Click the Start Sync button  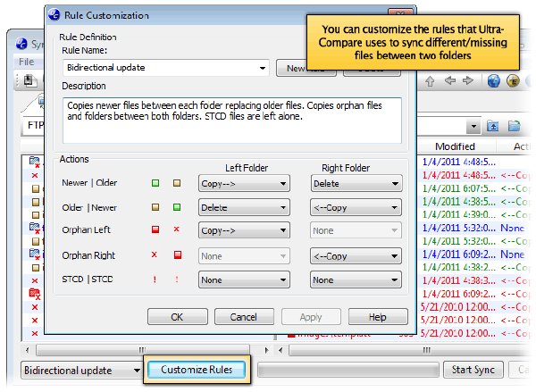click(x=473, y=370)
